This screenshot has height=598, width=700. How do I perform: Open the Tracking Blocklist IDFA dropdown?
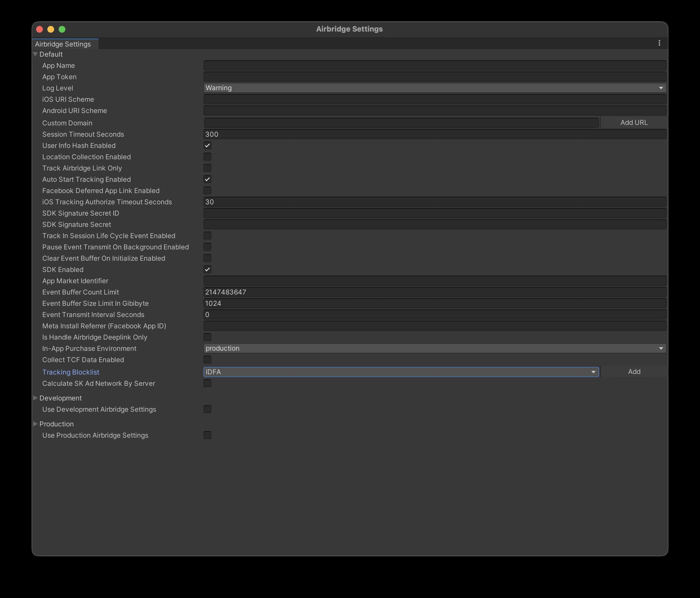tap(401, 372)
